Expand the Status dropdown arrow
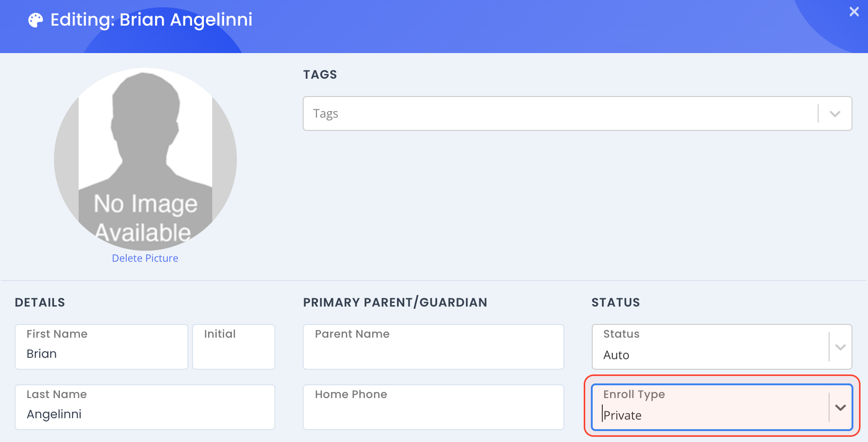 coord(840,347)
